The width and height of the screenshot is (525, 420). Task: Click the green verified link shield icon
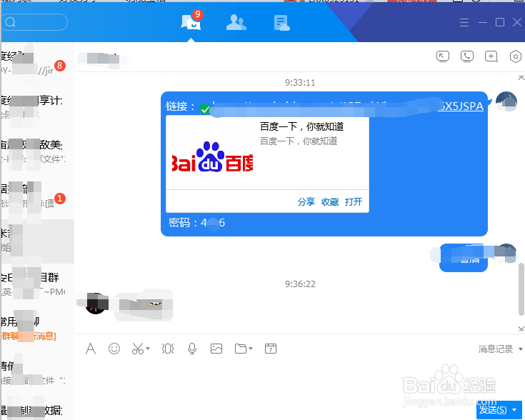pyautogui.click(x=204, y=109)
